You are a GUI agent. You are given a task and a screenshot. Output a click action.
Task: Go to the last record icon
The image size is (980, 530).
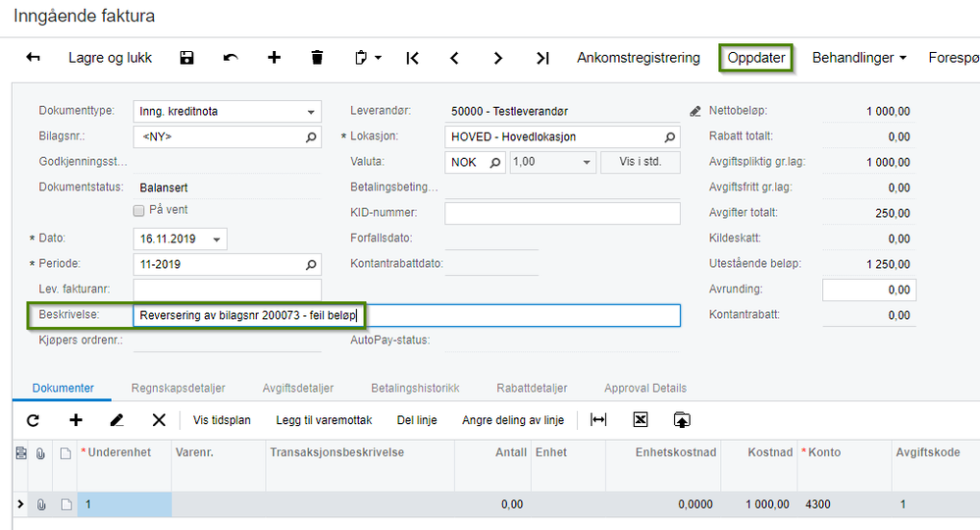click(x=542, y=58)
